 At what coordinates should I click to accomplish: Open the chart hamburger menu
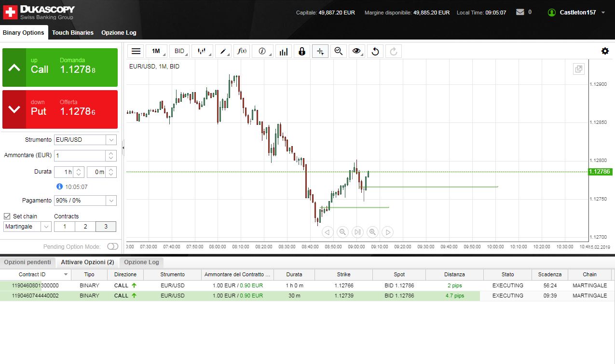136,51
